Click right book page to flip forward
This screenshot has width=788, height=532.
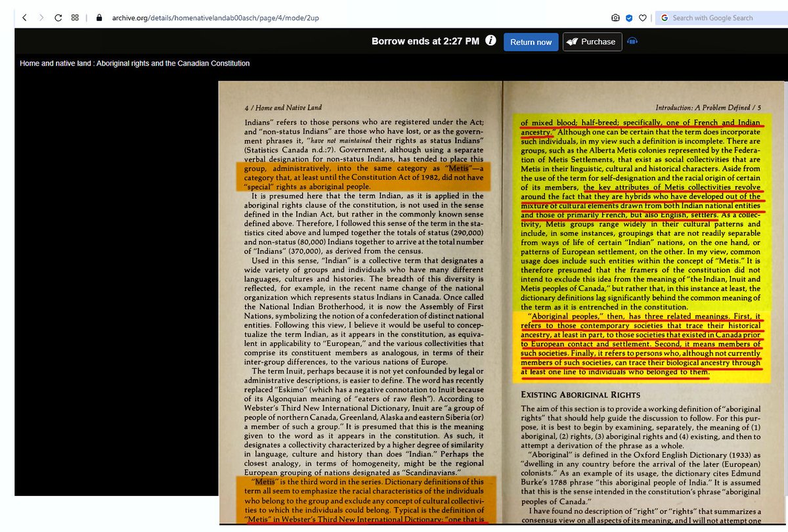pos(645,303)
